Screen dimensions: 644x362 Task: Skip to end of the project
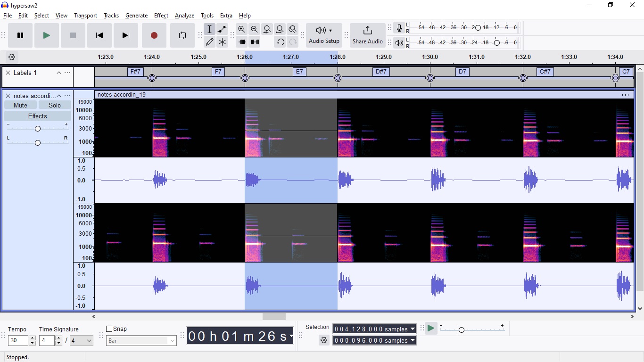125,35
